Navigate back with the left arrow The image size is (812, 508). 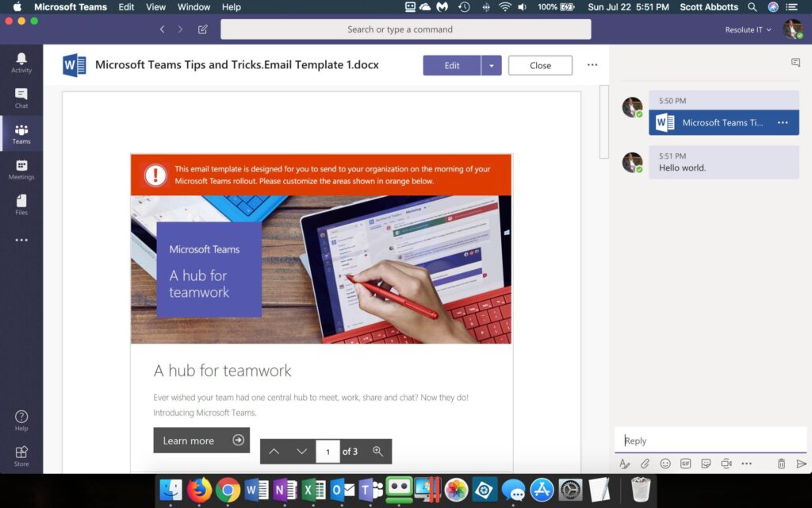click(x=162, y=29)
